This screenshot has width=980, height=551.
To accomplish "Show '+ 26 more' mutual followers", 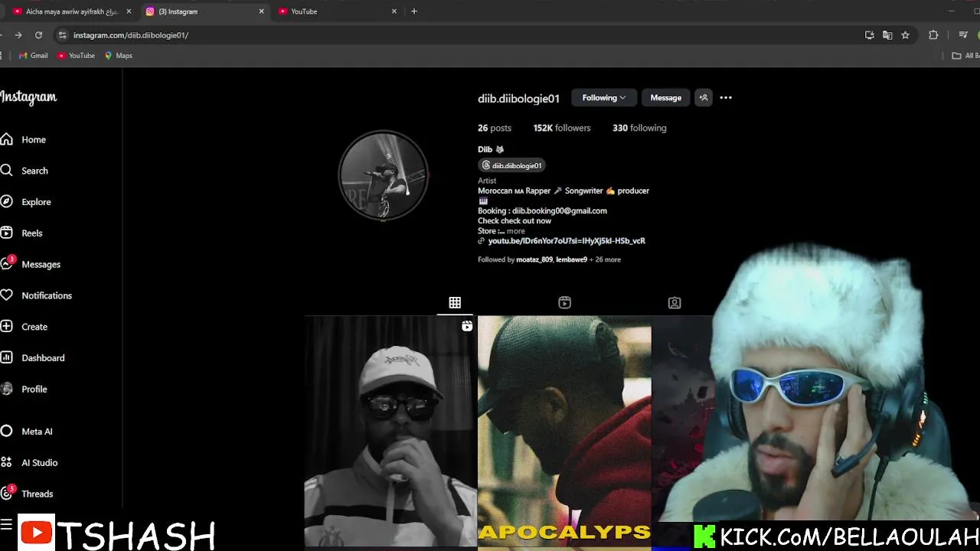I will [605, 259].
